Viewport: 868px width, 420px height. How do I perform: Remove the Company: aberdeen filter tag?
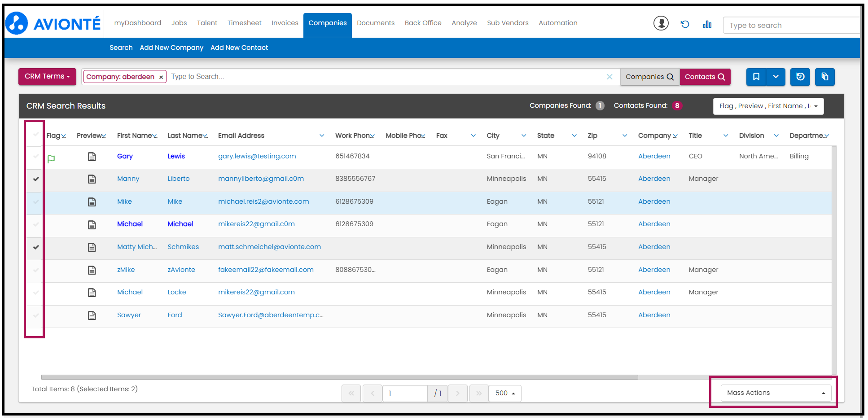pos(161,77)
